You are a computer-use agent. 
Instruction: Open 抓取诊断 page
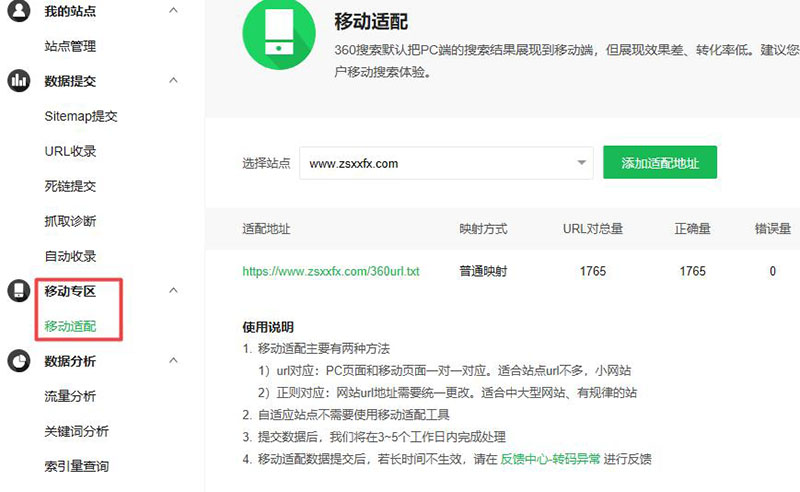click(x=70, y=221)
